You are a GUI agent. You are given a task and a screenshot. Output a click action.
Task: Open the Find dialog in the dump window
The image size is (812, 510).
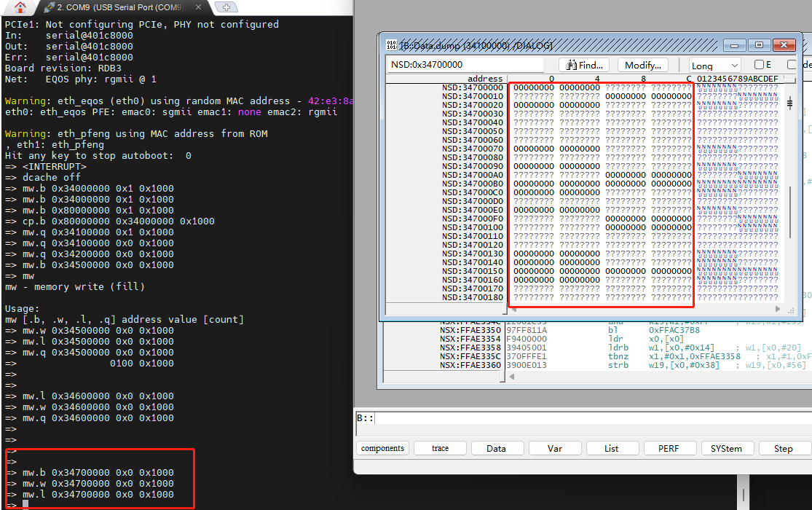583,65
